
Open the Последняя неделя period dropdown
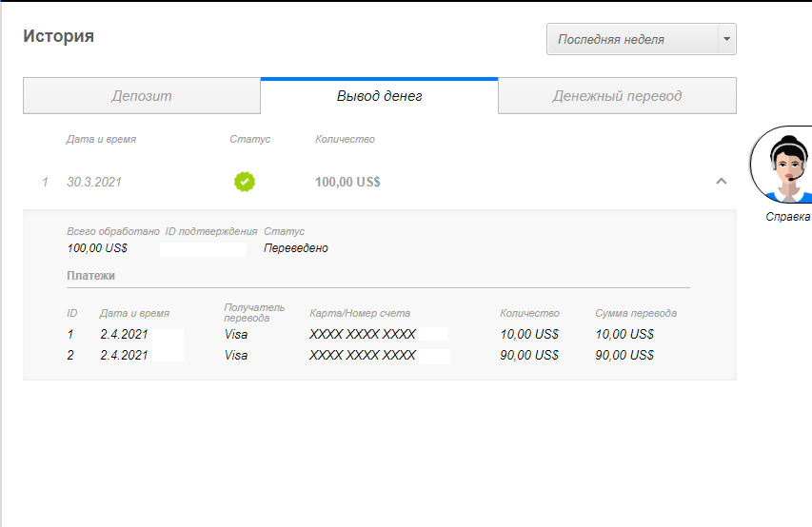641,39
